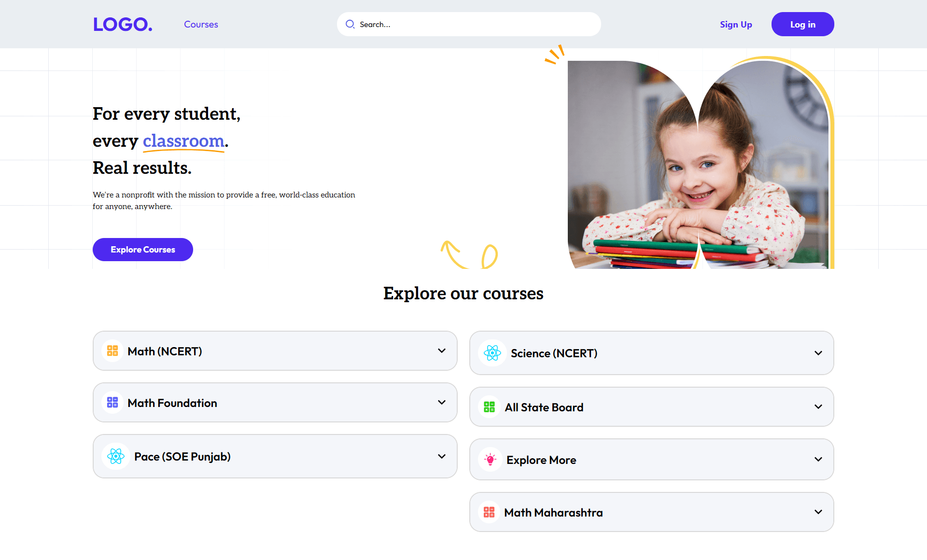
Task: Click the lightbulb icon beside Explore More
Action: click(x=489, y=459)
